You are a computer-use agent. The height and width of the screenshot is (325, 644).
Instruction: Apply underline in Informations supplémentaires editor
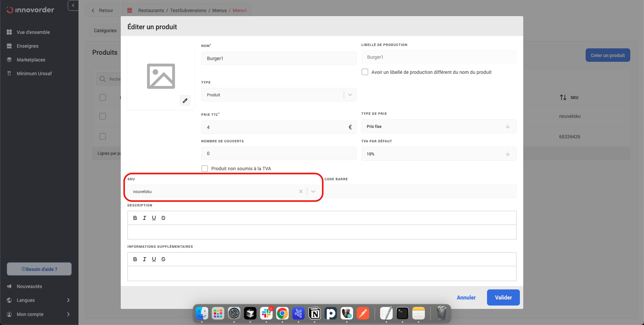tap(154, 259)
